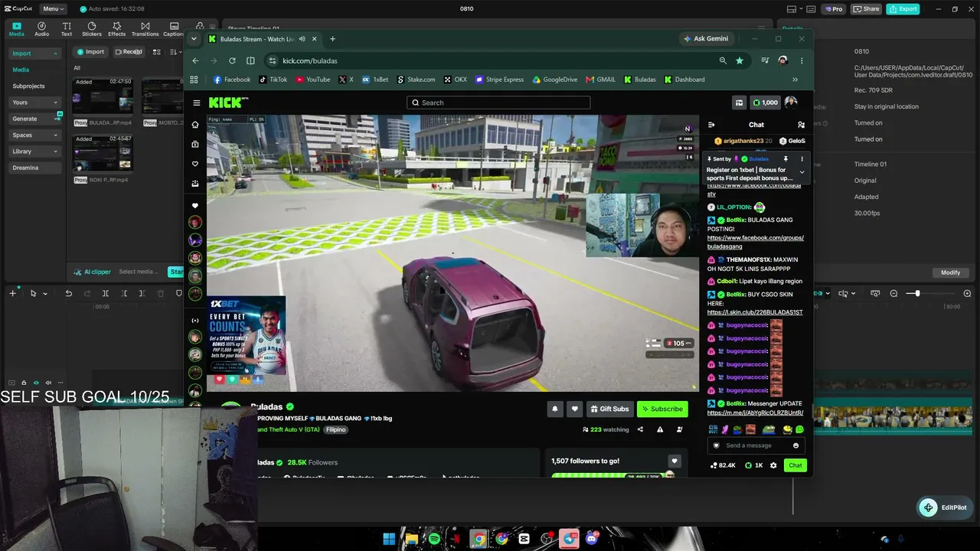Open Chrome tab search dropdown arrow

coord(194,39)
